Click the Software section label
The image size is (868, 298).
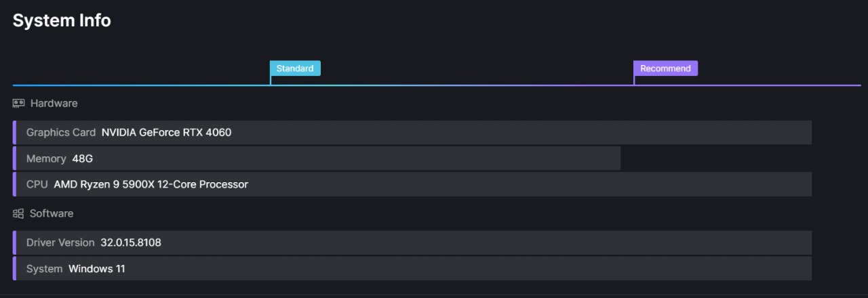click(x=52, y=213)
